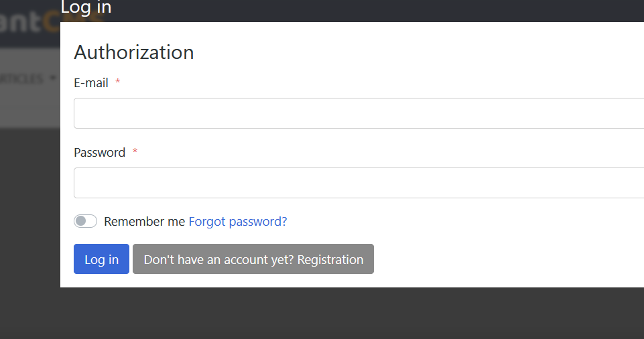Dismiss the dialog via dark backdrop below
644x339 pixels.
(x=322, y=313)
